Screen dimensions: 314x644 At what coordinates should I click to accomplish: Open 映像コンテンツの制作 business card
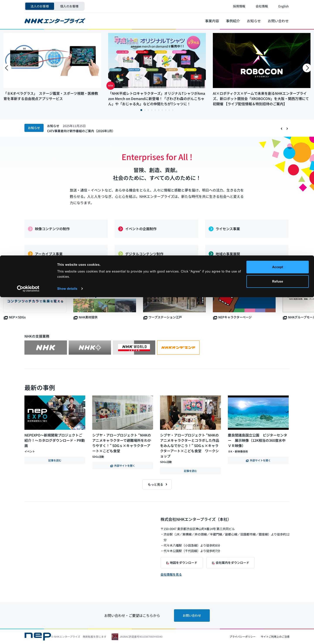coord(66,229)
